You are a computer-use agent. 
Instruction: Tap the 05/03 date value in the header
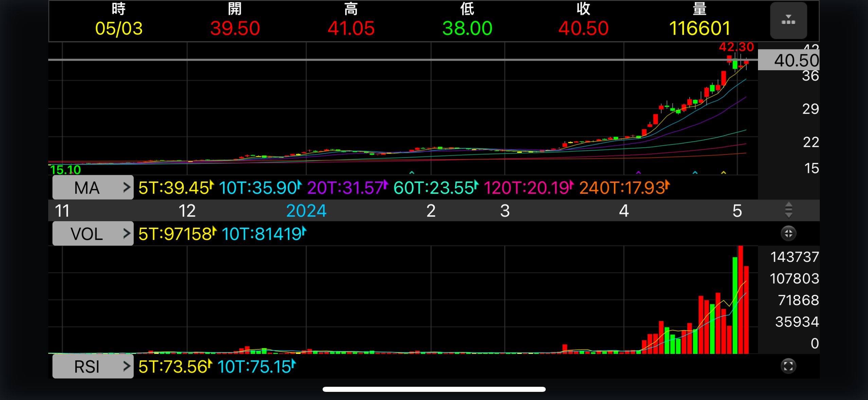119,28
